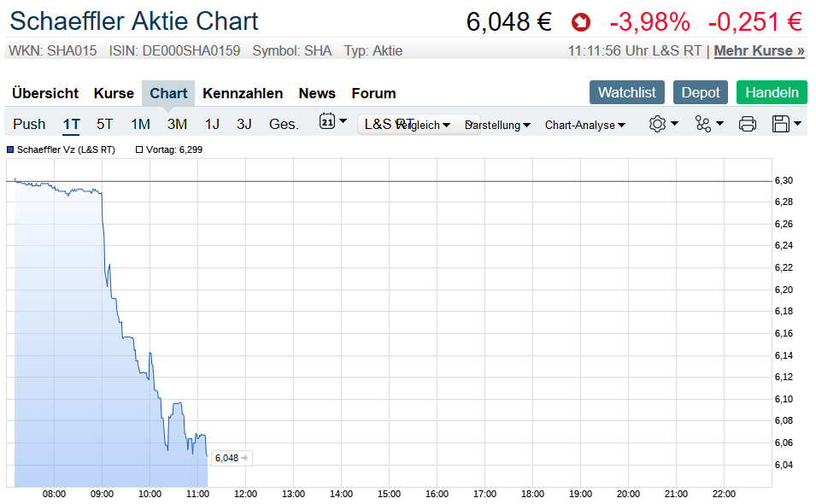Click the Watchlist button

(x=627, y=92)
